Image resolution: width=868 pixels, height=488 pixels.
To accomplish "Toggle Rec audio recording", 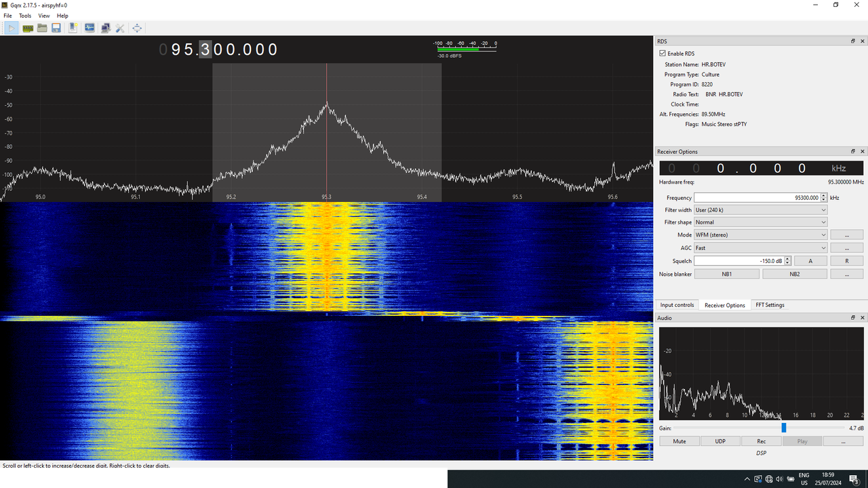I will (762, 441).
